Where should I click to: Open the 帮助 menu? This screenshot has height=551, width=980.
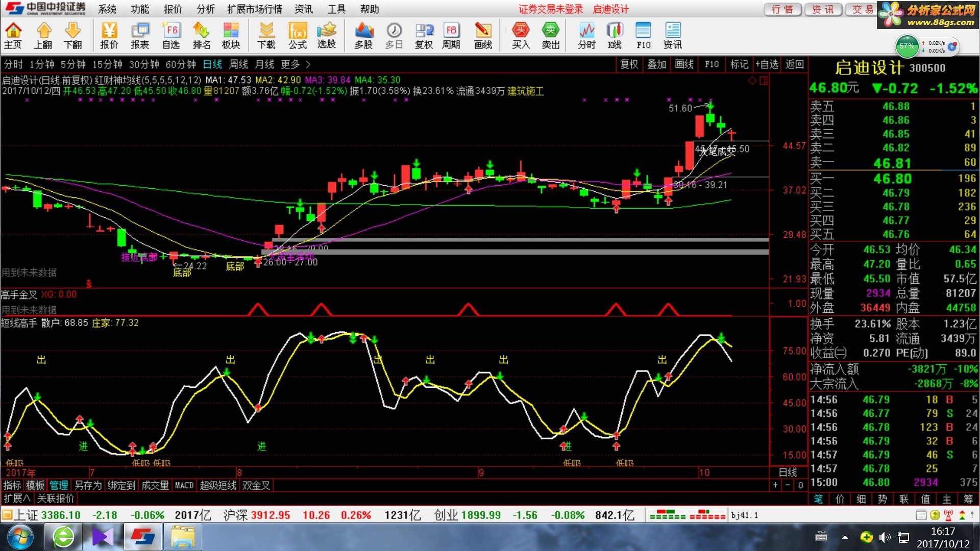click(370, 9)
